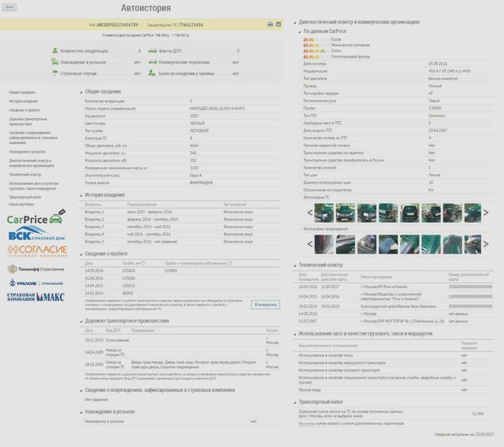Open Технический осмотр in the left sidebar
The image size is (504, 447).
(x=25, y=175)
